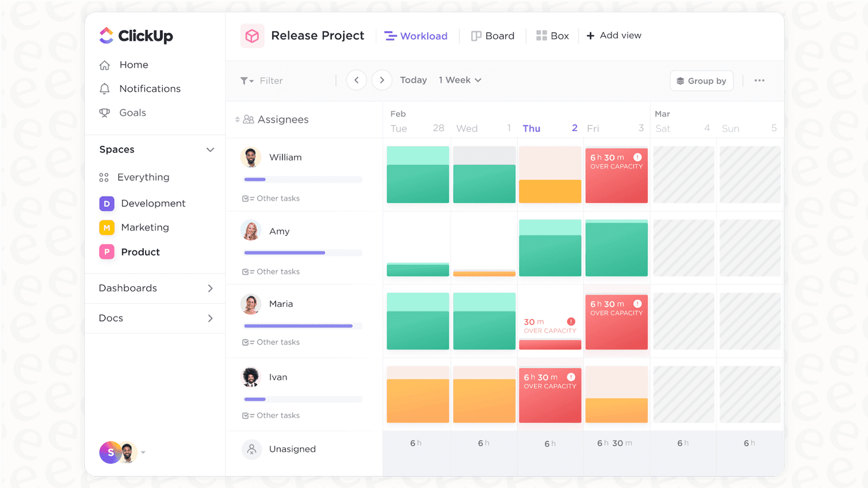Open the Notifications bell icon
The width and height of the screenshot is (868, 488).
tap(105, 88)
